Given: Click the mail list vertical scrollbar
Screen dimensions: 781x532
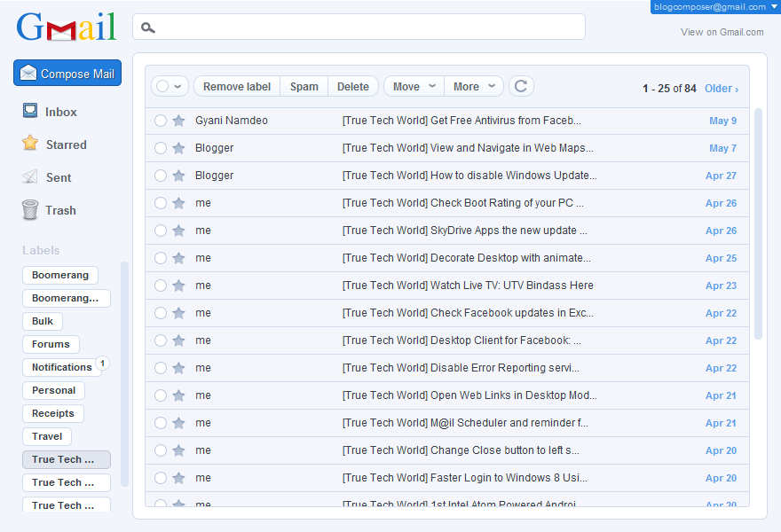Looking at the screenshot, I should pos(758,223).
